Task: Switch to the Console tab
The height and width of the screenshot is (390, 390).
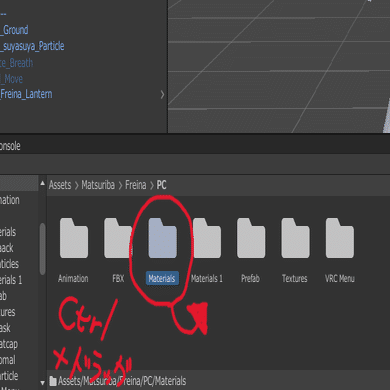Action: click(x=10, y=146)
